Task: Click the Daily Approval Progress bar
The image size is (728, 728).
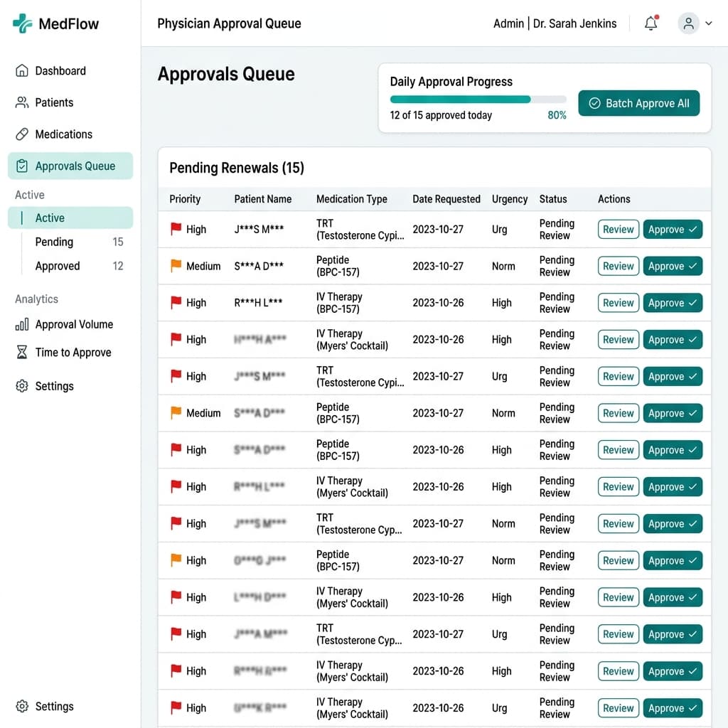Action: [478, 99]
